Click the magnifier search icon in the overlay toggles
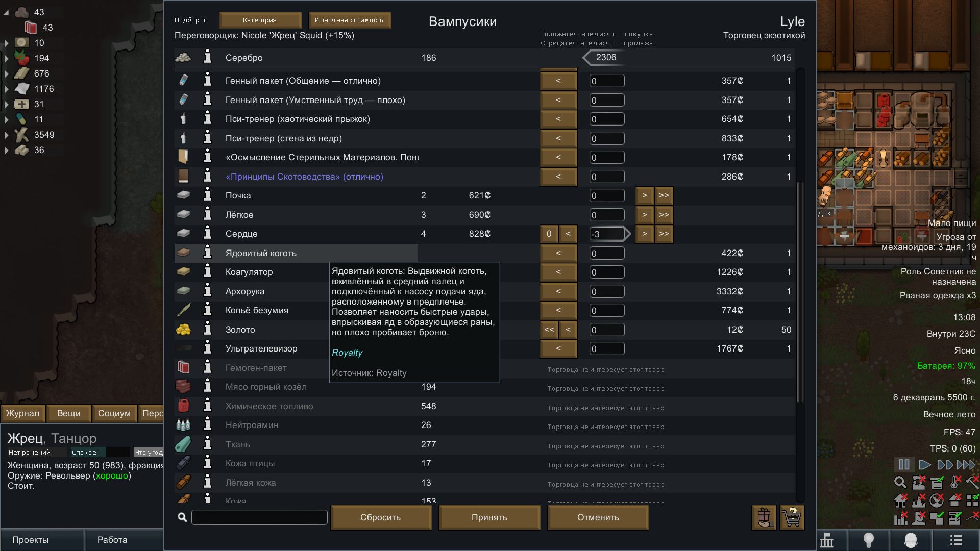 point(900,483)
